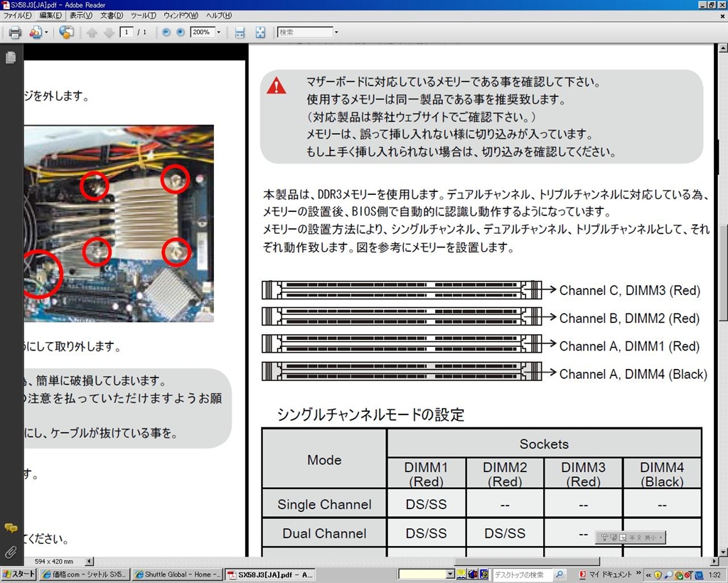Zoom in with the plus button
The height and width of the screenshot is (583, 728).
tap(181, 32)
